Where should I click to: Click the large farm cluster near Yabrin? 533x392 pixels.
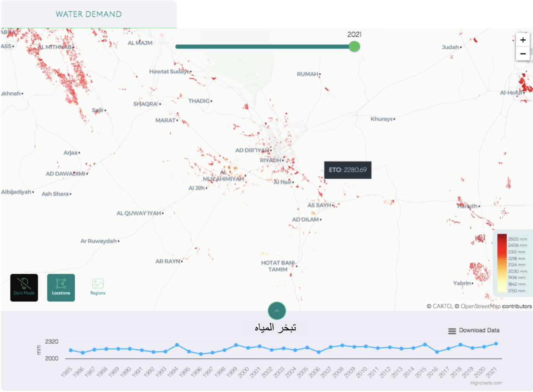click(x=479, y=271)
